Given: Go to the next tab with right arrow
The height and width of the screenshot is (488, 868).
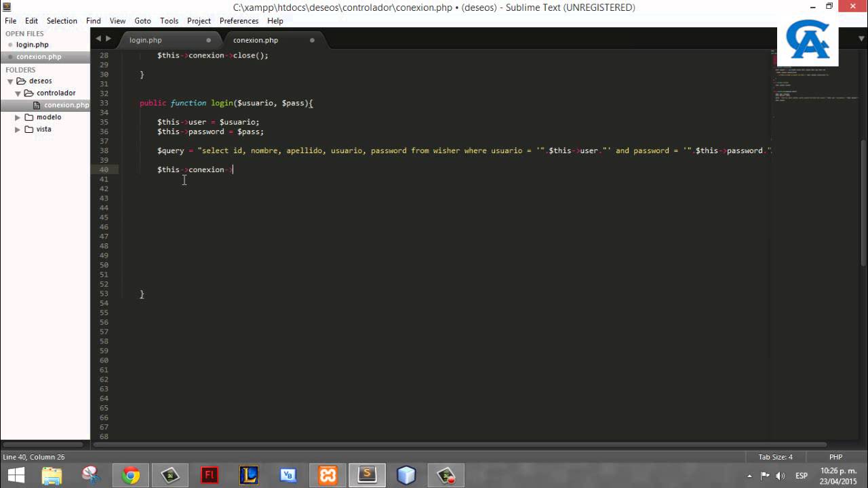Looking at the screenshot, I should coord(108,39).
